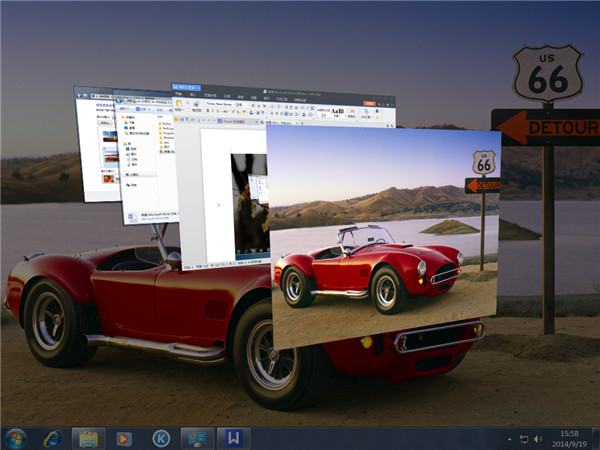Click the network status tray icon

523,438
